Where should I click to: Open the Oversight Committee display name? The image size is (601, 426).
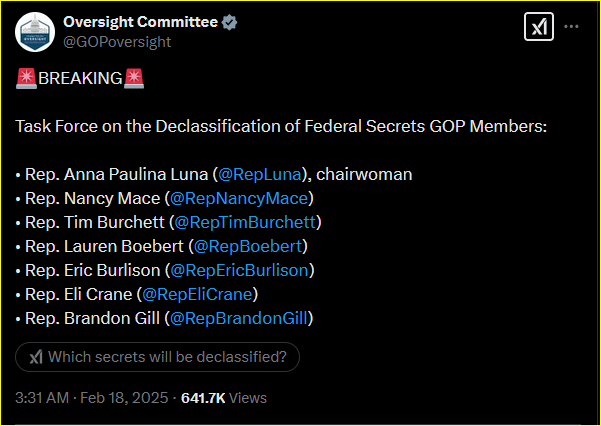click(140, 23)
